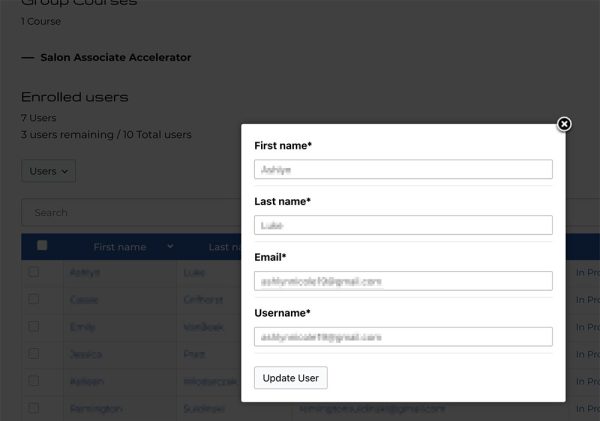Click into the Email input field

point(403,281)
